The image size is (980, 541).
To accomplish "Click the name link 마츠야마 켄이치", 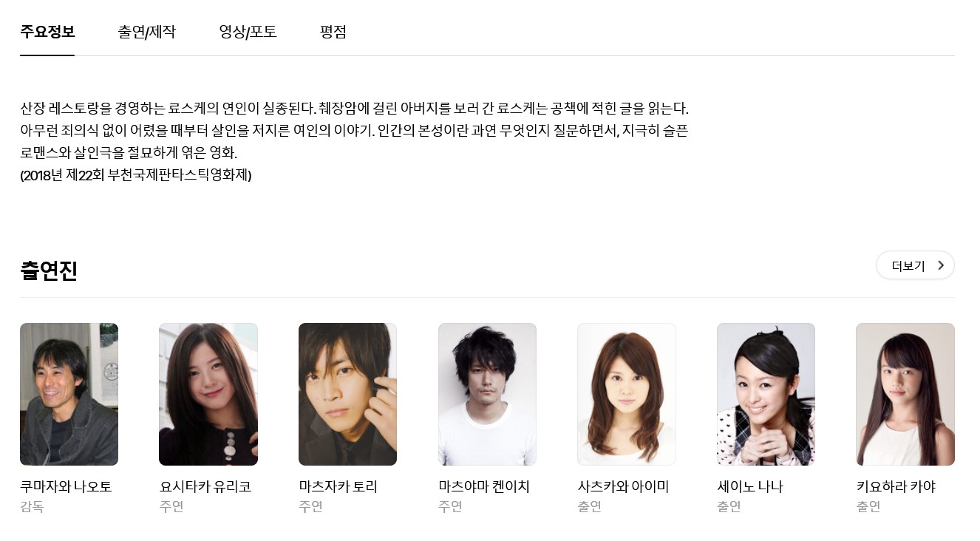I will [x=484, y=486].
